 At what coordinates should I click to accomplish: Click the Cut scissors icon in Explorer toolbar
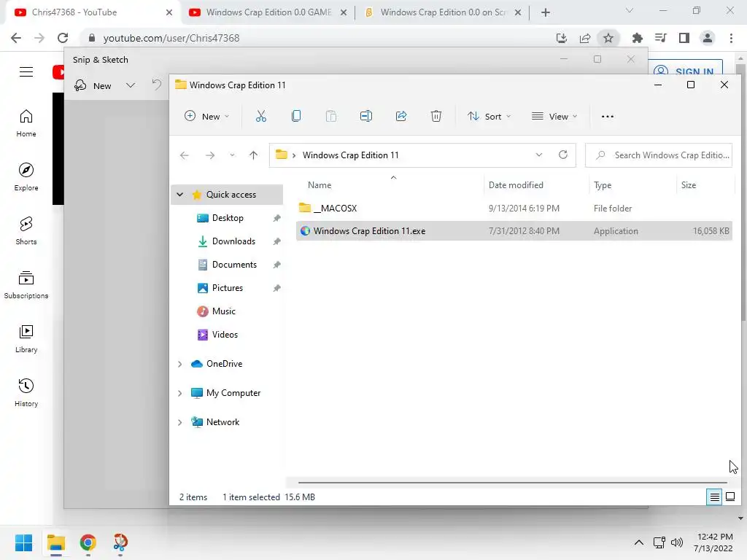point(261,116)
